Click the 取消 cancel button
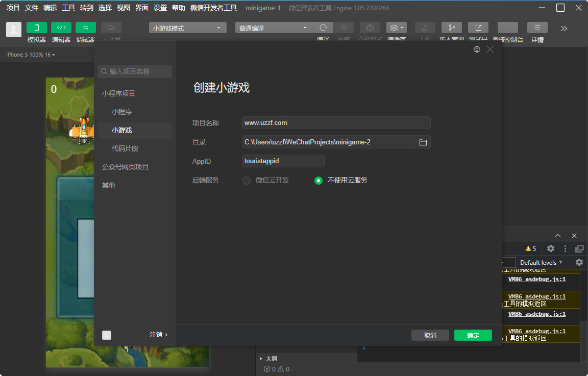This screenshot has width=588, height=376. pyautogui.click(x=430, y=335)
